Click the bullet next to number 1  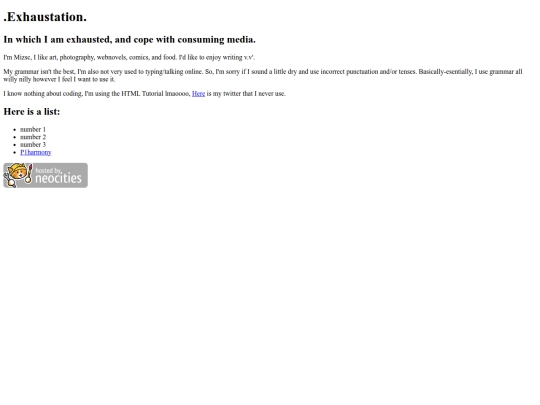14,129
